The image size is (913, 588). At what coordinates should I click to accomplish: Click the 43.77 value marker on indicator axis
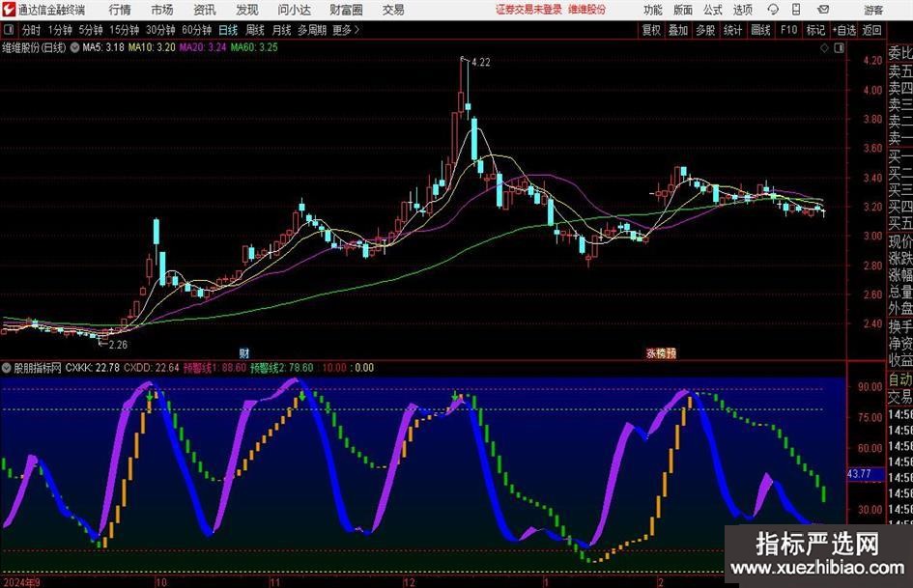pyautogui.click(x=859, y=474)
